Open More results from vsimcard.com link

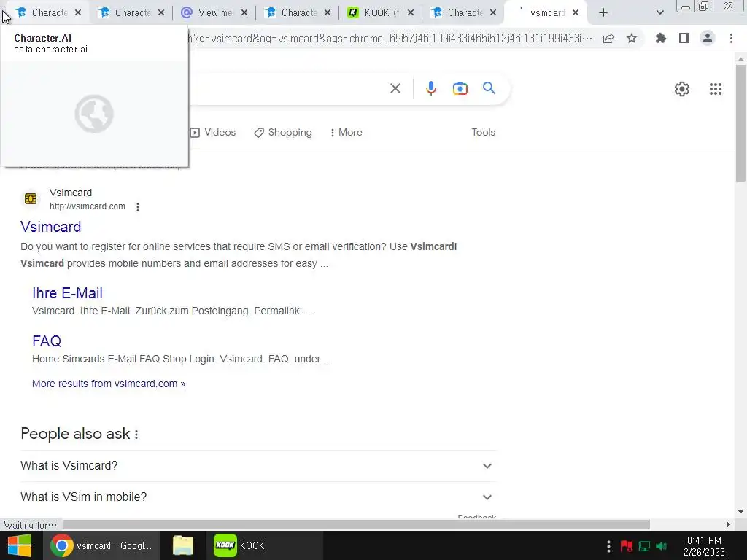click(109, 384)
